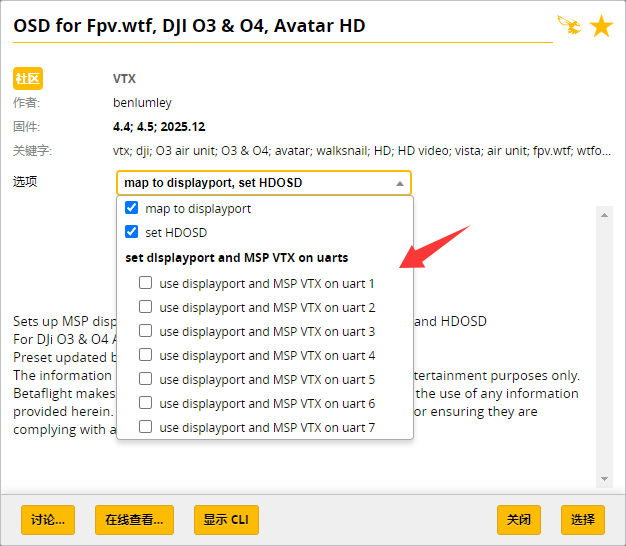Click the Betaflight bee logo icon

(x=570, y=25)
